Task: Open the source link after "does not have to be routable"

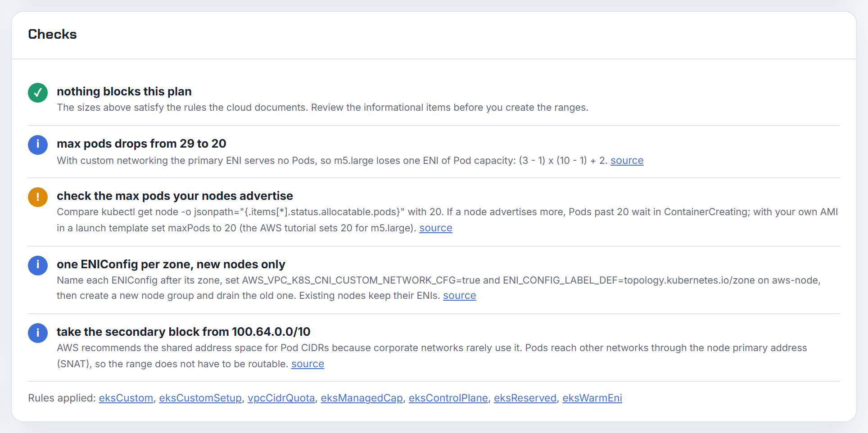Action: pos(307,364)
